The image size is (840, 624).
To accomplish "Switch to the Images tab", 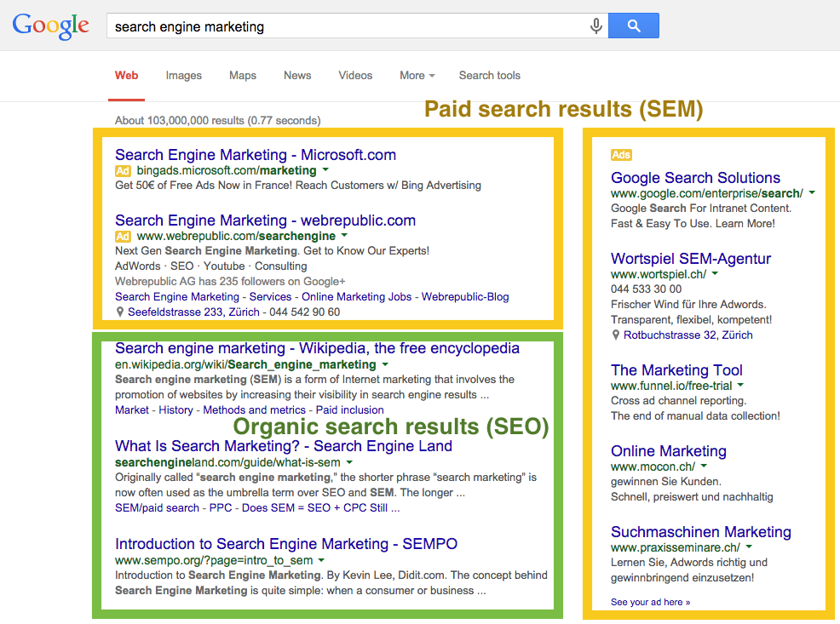I will (184, 76).
